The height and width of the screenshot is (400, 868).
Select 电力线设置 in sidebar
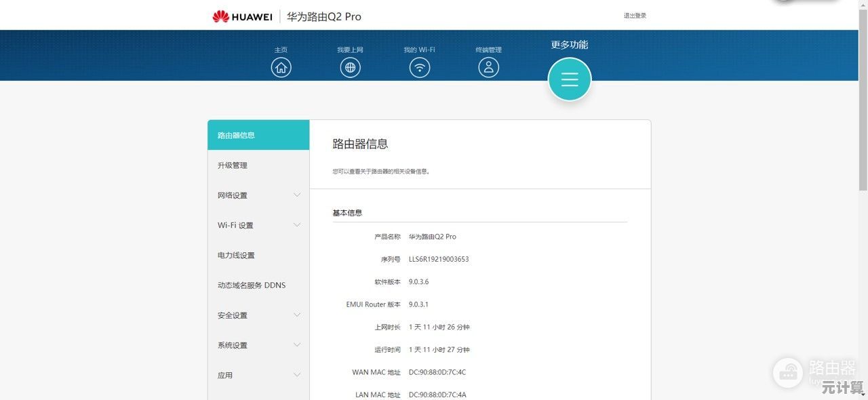pyautogui.click(x=258, y=256)
